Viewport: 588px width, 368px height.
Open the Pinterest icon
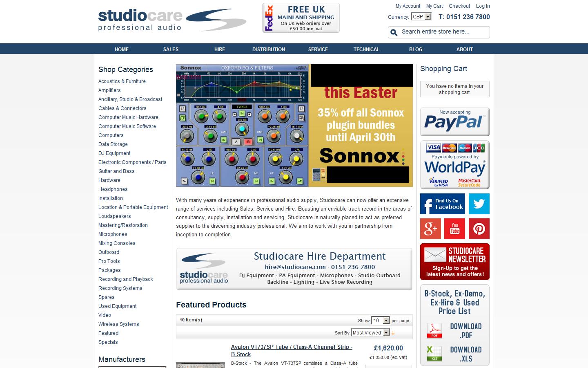[x=479, y=229]
